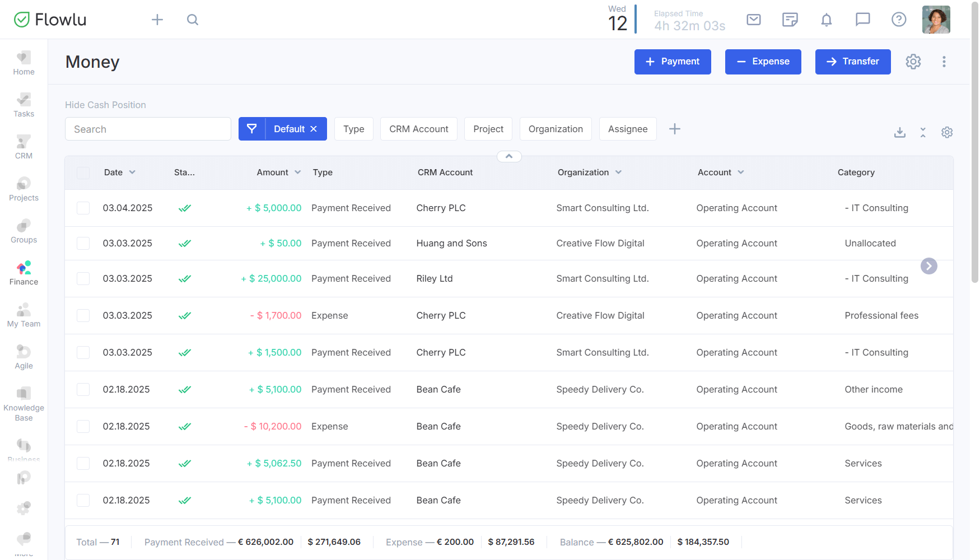Select the Other income row checkbox
The width and height of the screenshot is (980, 560).
click(83, 389)
